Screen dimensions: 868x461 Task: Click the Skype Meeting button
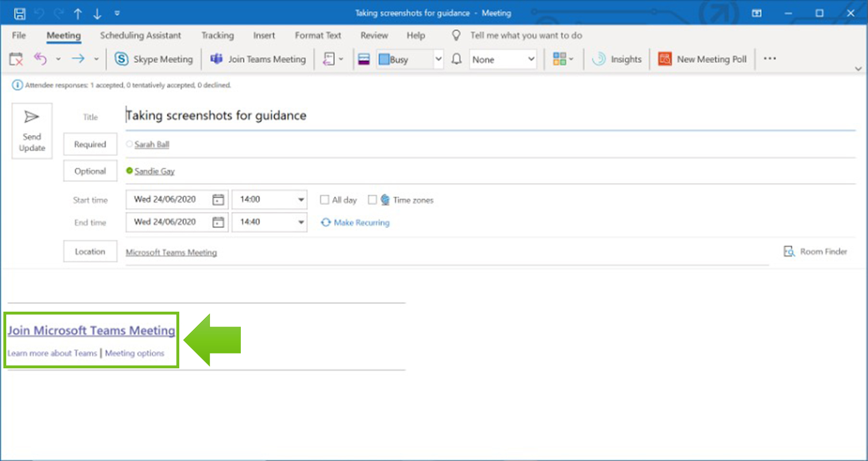tap(153, 59)
